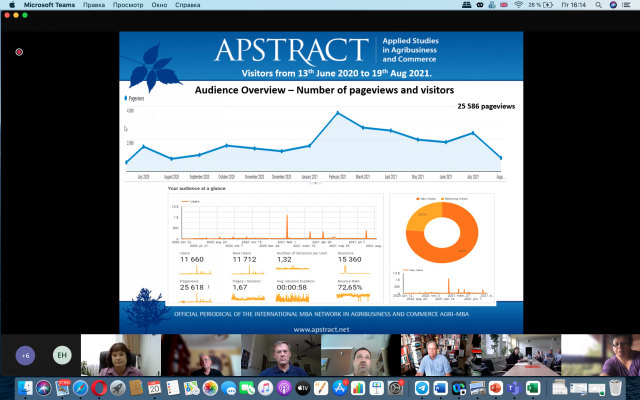The height and width of the screenshot is (400, 640).
Task: Select video of woman in purple top
Action: click(x=600, y=355)
